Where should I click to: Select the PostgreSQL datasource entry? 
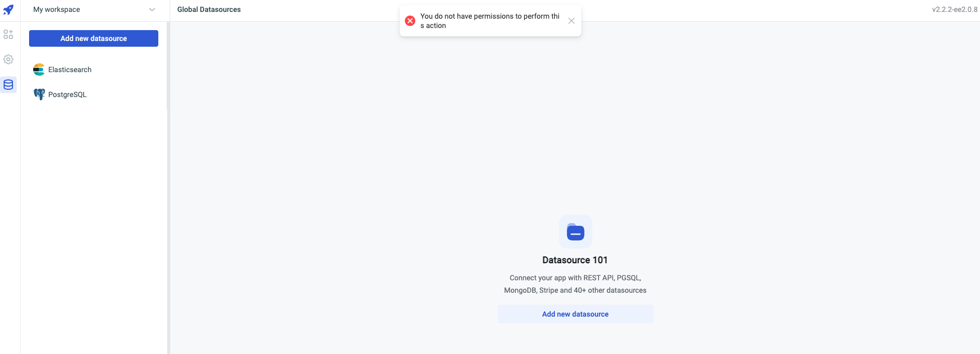point(67,94)
